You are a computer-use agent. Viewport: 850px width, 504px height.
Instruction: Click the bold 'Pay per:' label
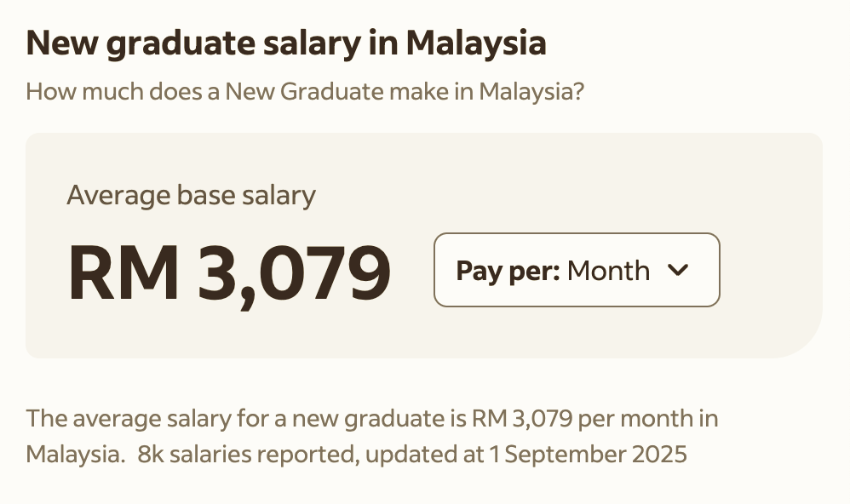coord(508,271)
